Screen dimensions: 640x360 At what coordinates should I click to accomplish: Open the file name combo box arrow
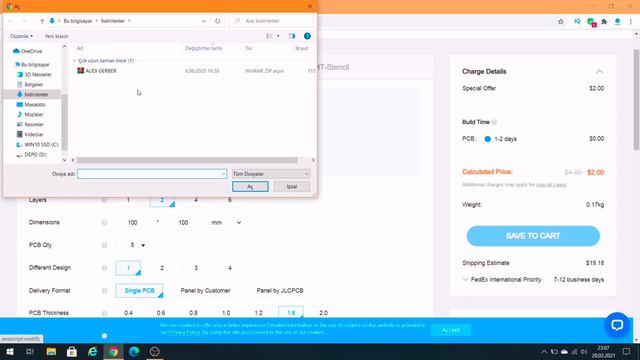223,174
